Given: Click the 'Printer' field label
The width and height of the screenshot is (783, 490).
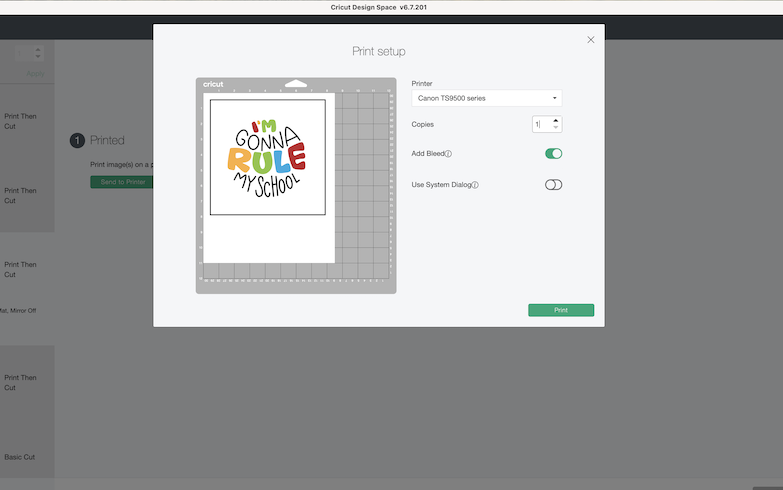Looking at the screenshot, I should [422, 83].
